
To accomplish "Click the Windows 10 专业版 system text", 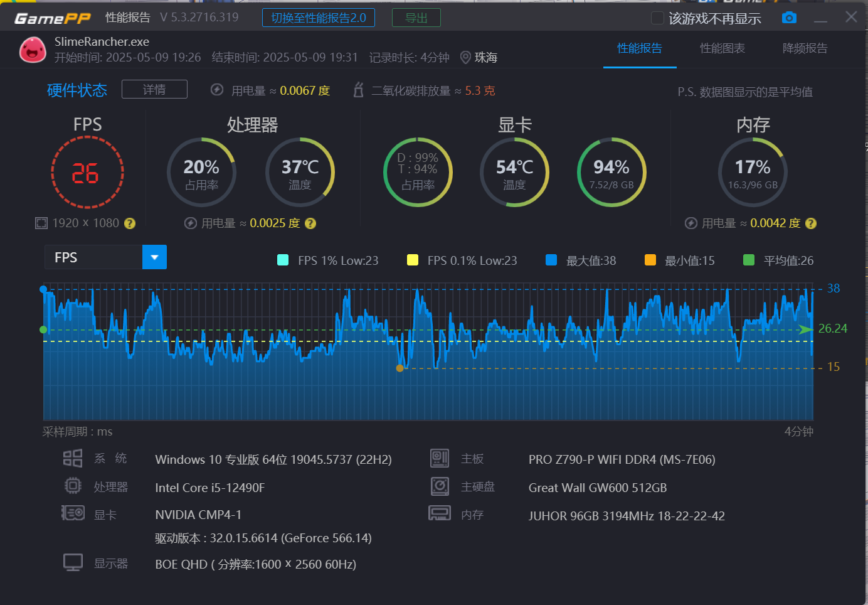I will click(x=273, y=459).
